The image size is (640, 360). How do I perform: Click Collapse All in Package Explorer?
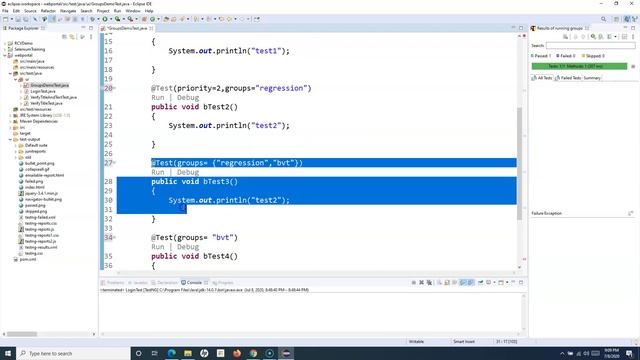coord(64,37)
